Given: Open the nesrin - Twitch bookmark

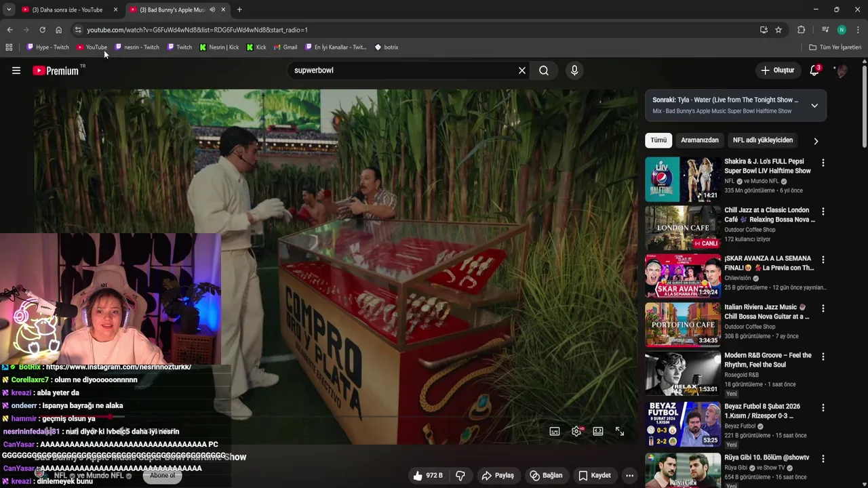Looking at the screenshot, I should click(x=137, y=47).
